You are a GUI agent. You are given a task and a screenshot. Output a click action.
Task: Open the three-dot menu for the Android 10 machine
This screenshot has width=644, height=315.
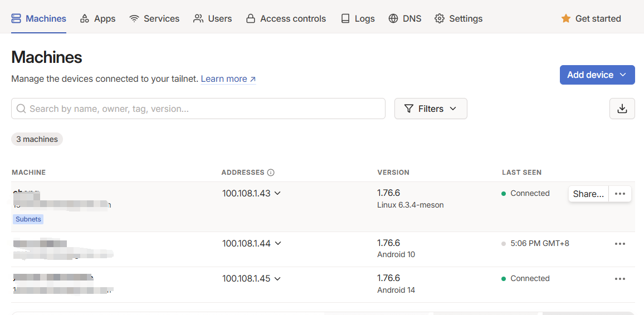620,244
